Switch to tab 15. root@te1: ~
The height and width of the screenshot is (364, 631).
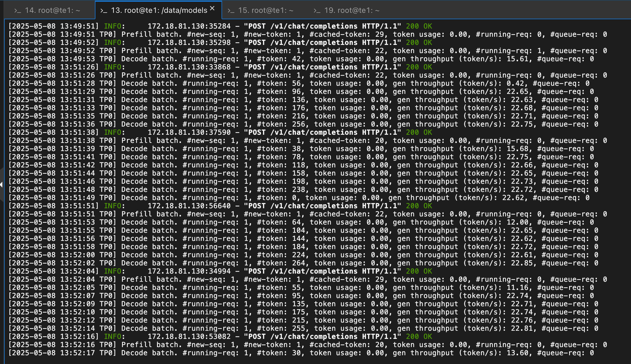(x=266, y=10)
